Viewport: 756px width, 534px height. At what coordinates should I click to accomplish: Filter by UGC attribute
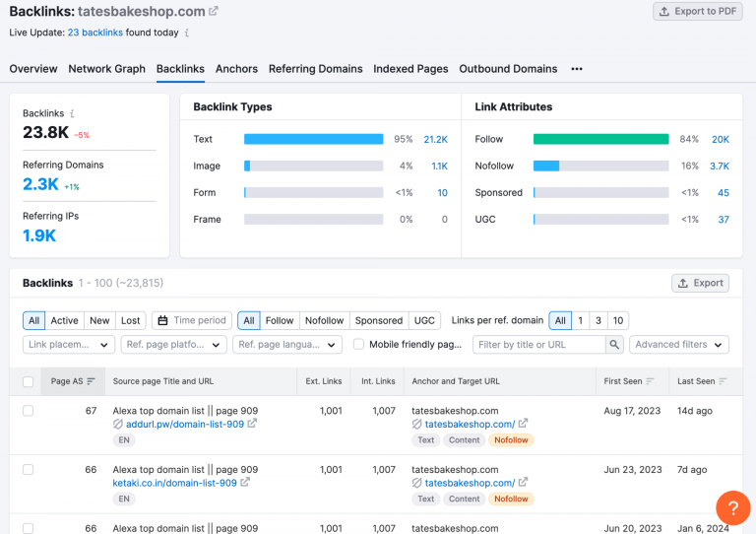424,320
